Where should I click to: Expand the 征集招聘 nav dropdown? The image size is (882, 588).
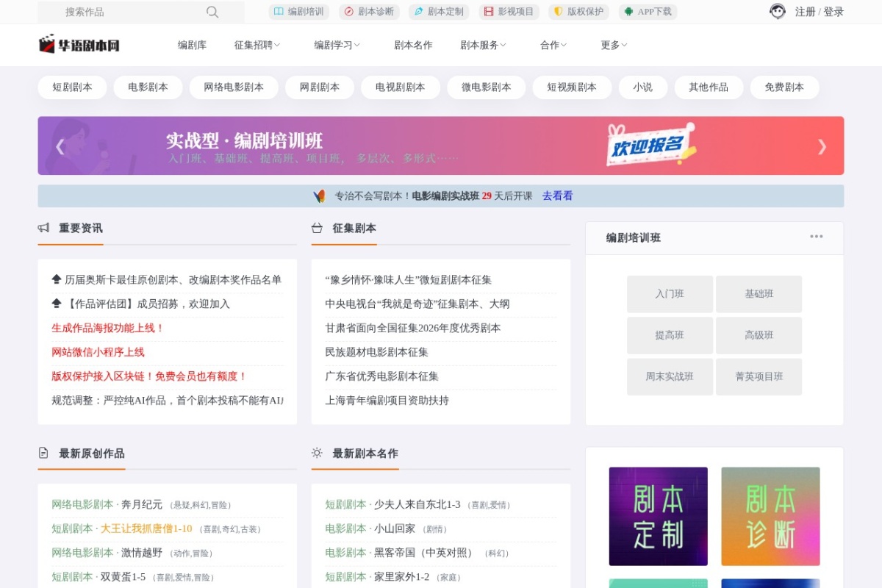tap(257, 45)
